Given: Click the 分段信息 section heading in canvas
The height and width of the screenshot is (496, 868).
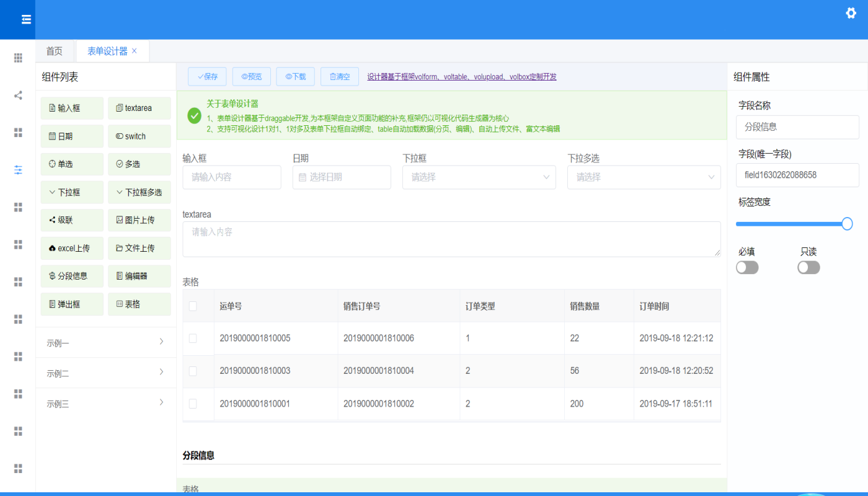Looking at the screenshot, I should [198, 455].
